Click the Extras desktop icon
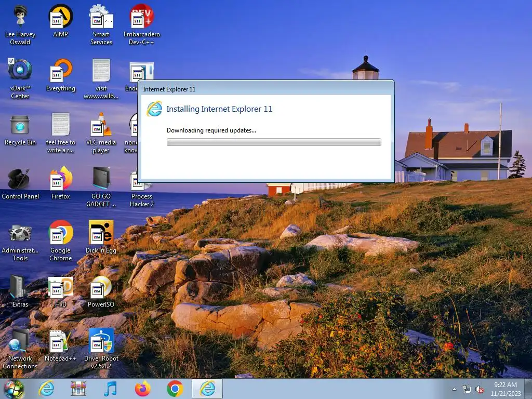 click(20, 291)
